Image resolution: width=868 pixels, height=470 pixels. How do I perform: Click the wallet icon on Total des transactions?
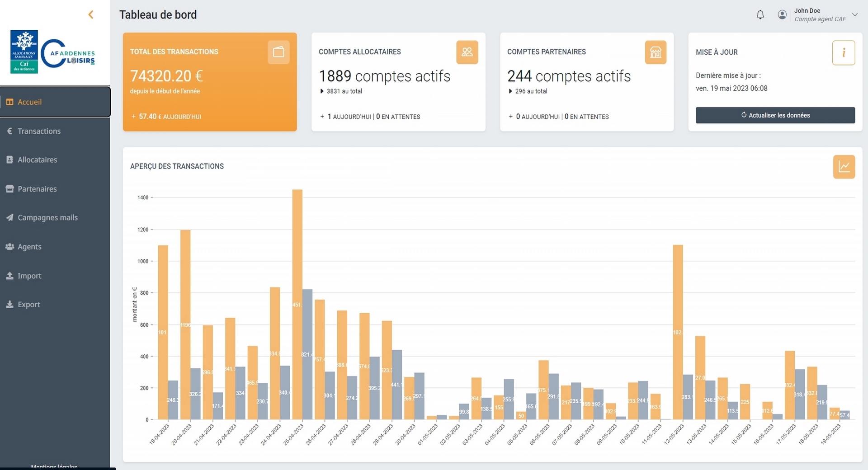[x=278, y=52]
